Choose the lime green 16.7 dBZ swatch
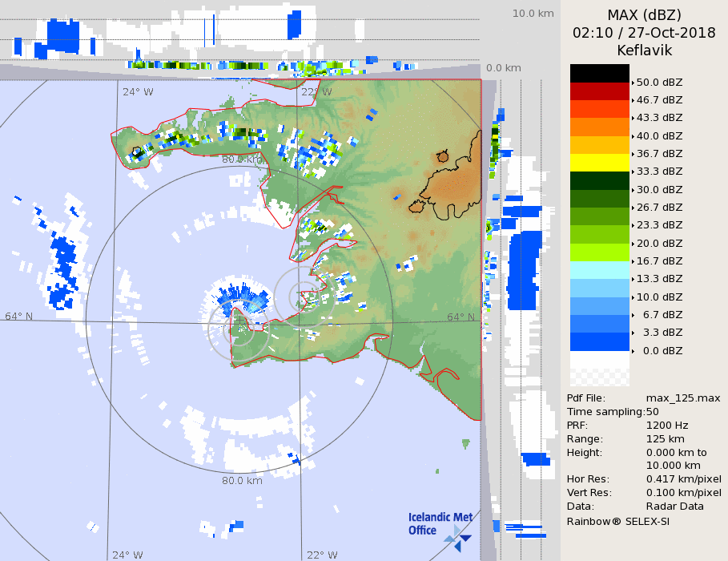728x561 pixels. [x=599, y=252]
